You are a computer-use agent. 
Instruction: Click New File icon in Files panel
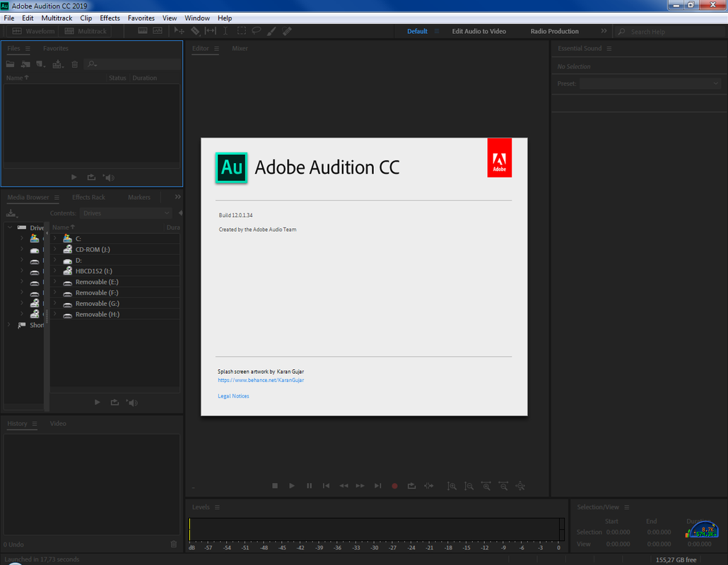point(41,64)
